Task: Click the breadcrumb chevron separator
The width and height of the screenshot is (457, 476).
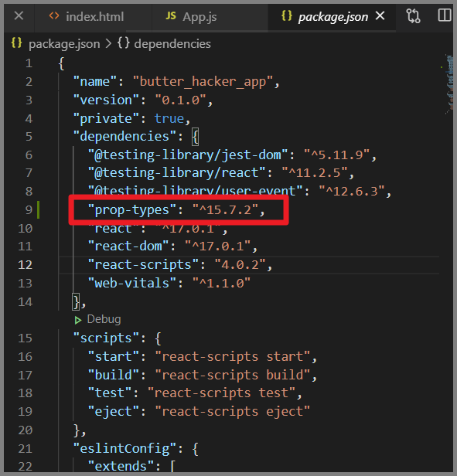Action: (108, 44)
